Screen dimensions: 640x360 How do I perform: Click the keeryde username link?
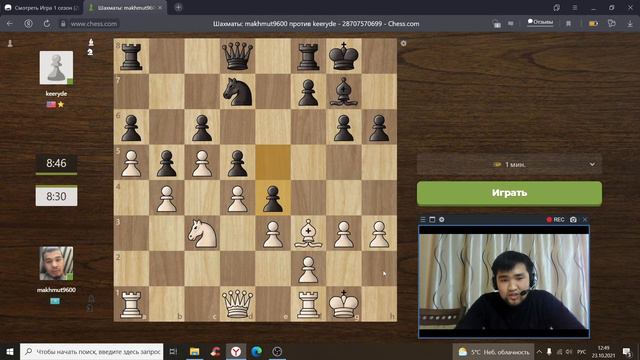tap(56, 93)
